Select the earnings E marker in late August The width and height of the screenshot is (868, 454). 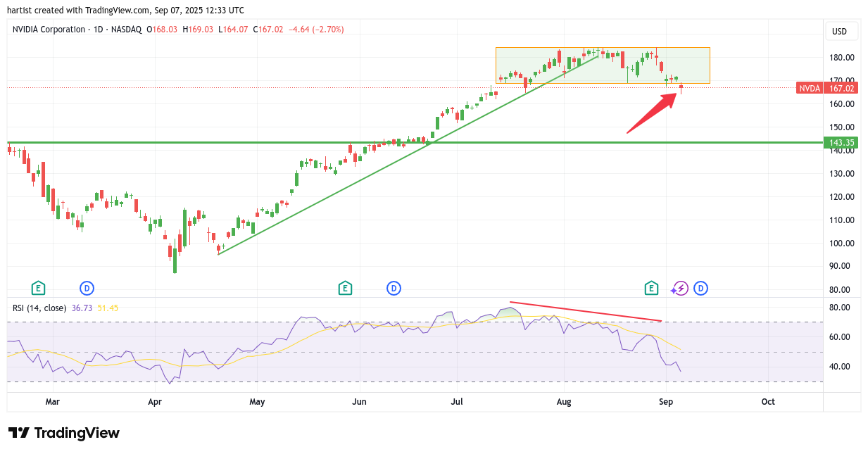(x=651, y=288)
